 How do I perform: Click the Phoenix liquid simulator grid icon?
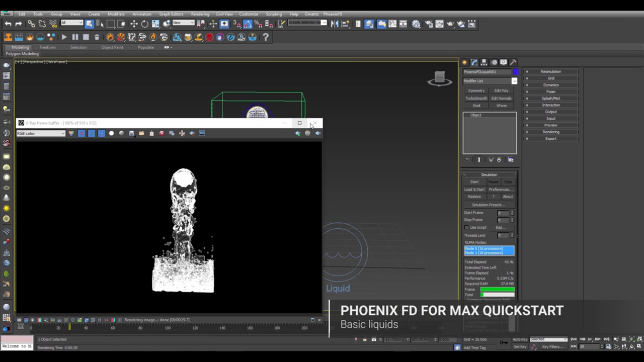point(19,37)
